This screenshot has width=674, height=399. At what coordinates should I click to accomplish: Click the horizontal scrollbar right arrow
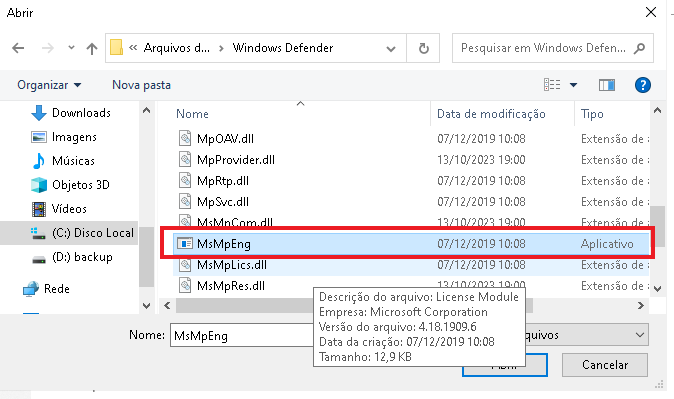pyautogui.click(x=640, y=305)
